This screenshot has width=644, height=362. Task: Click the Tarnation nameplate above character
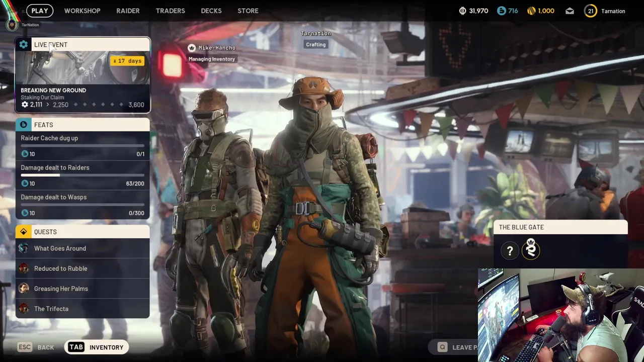pyautogui.click(x=316, y=33)
